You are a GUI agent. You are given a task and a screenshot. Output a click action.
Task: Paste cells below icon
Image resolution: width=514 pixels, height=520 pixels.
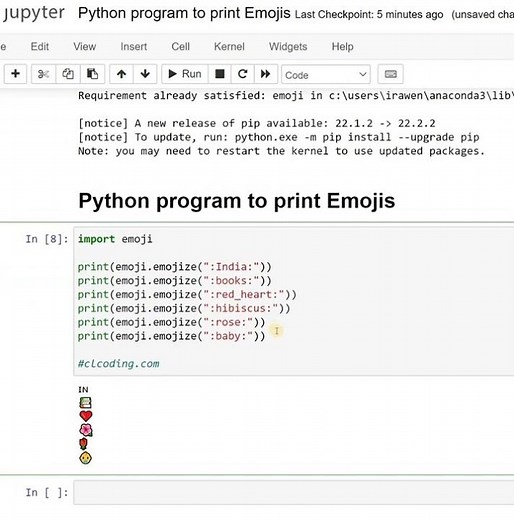click(92, 74)
